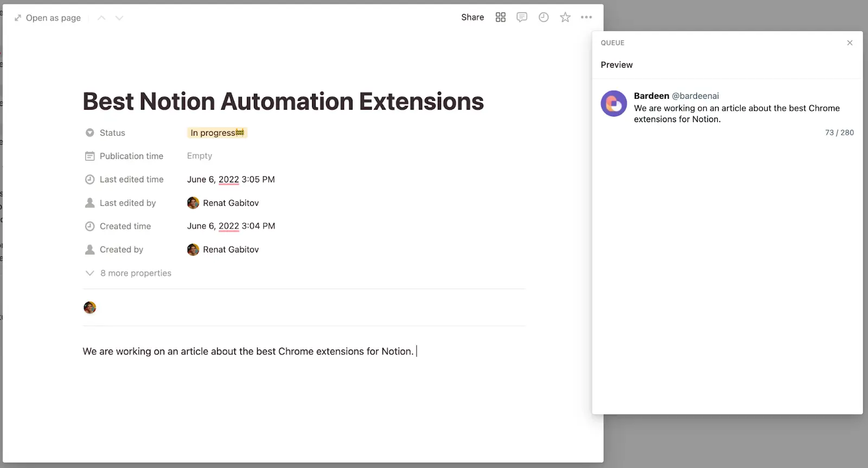The height and width of the screenshot is (468, 868).
Task: Click the Last edited time label
Action: (x=131, y=179)
